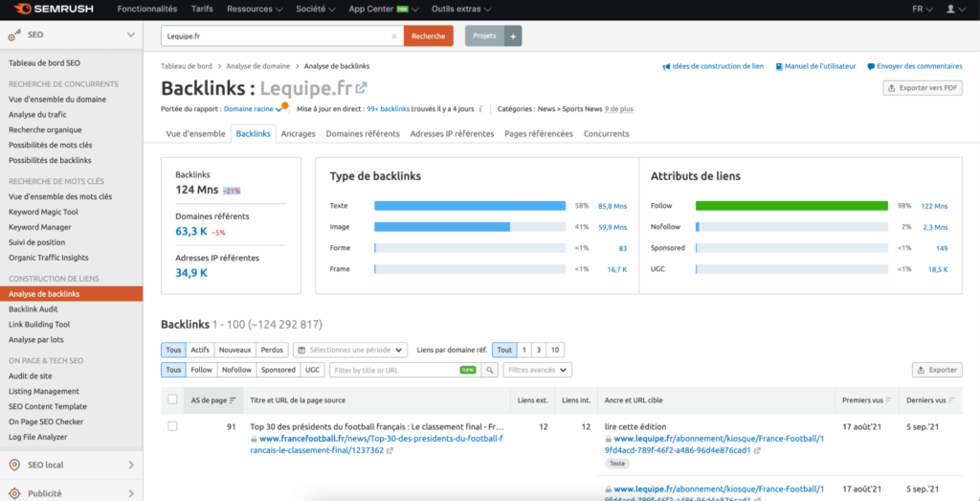
Task: Filter by UGC attribute
Action: point(312,370)
